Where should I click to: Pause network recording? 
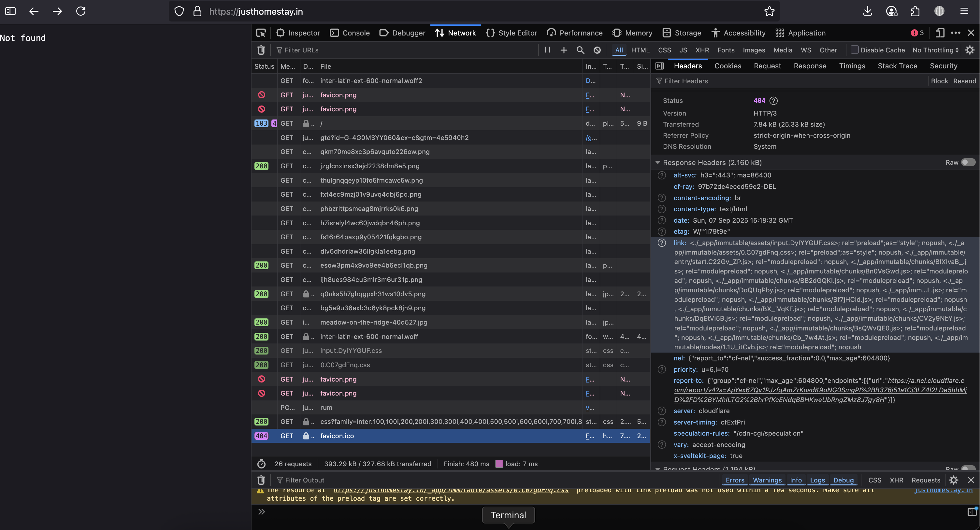tap(547, 50)
